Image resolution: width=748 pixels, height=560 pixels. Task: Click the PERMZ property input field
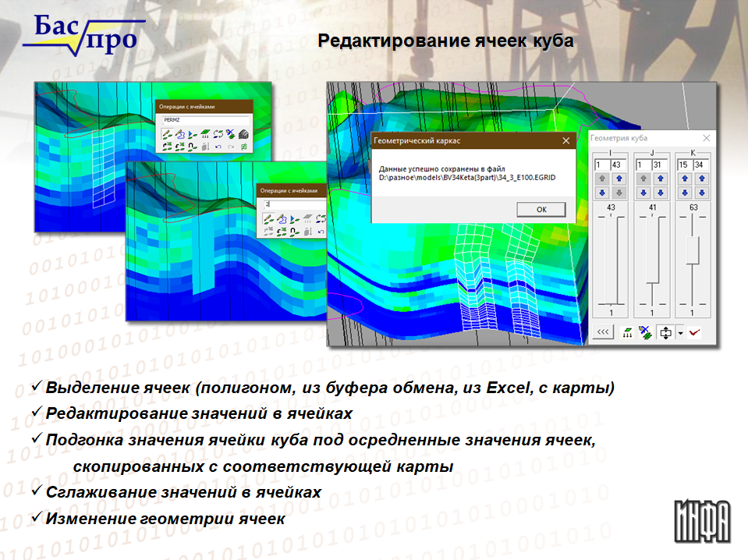point(206,120)
